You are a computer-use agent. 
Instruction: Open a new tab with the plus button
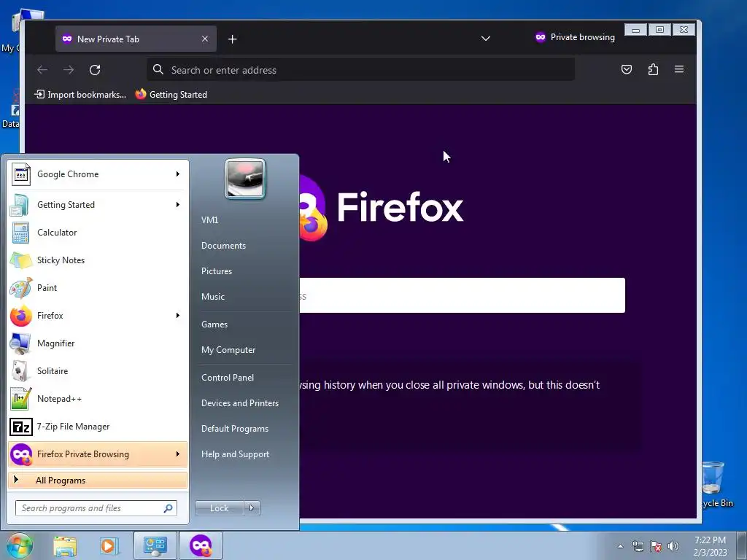point(232,39)
